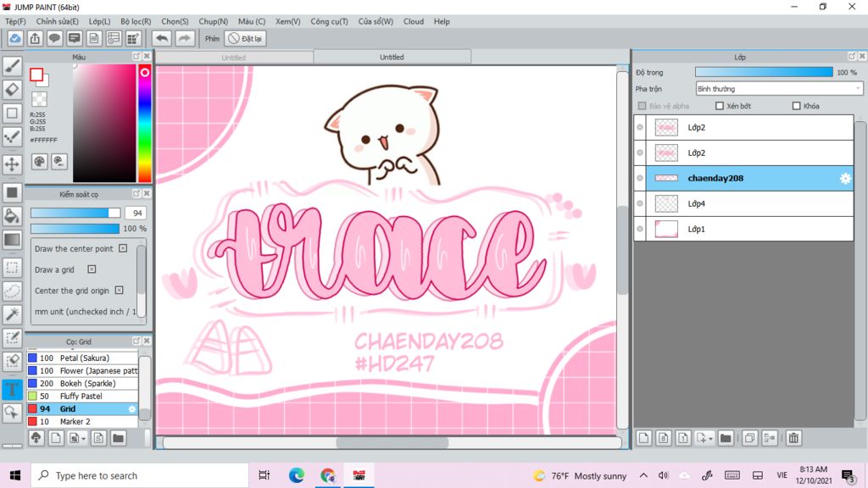Screen dimensions: 868x488
Task: Select the Text tool
Action: [x=12, y=389]
